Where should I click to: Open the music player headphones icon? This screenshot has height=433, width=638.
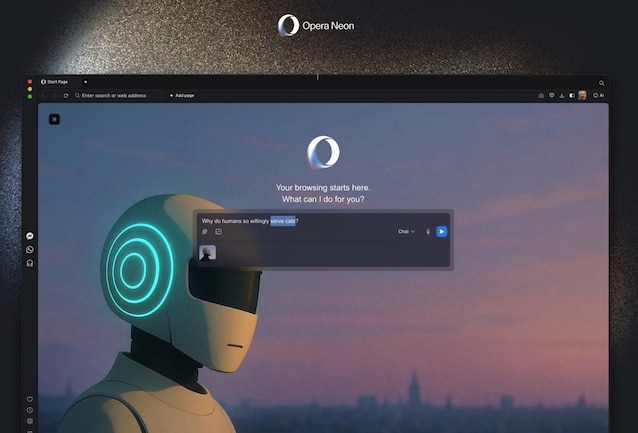click(30, 263)
